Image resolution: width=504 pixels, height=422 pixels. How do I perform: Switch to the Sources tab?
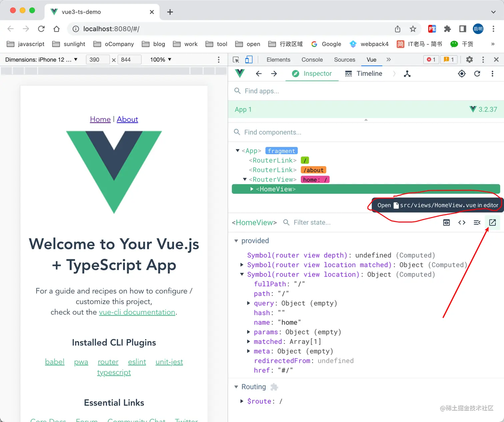pos(345,60)
